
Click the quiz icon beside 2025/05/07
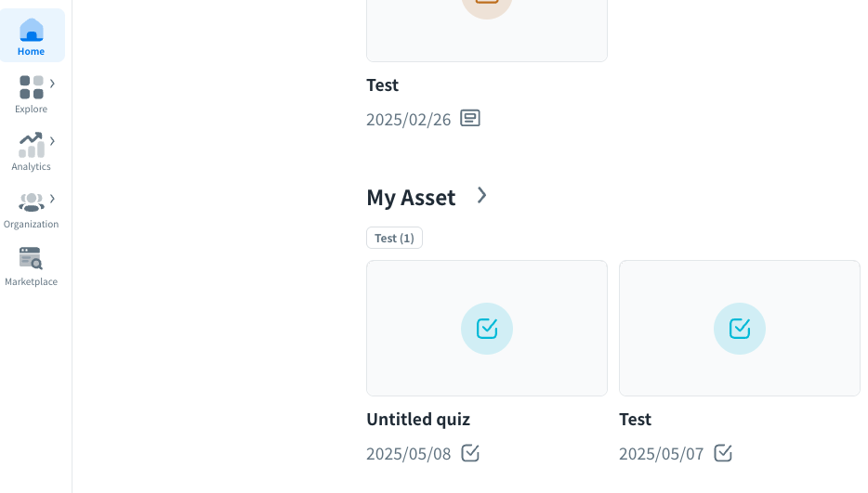723,453
